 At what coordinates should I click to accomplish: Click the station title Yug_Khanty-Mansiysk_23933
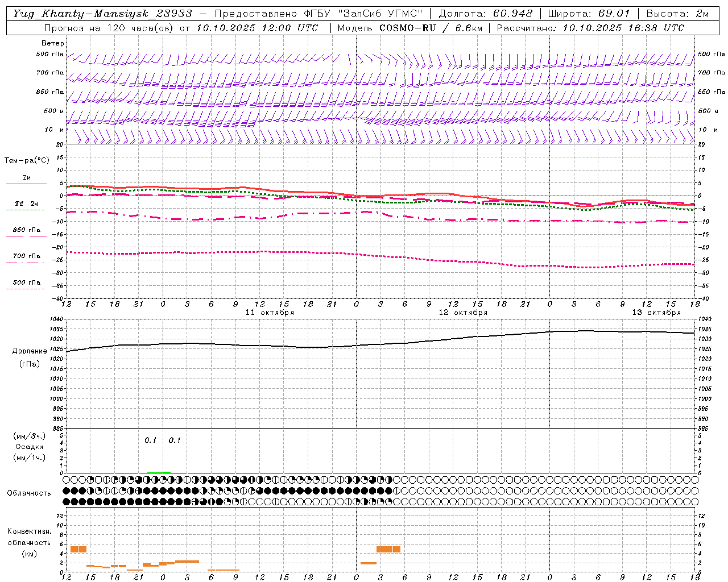[102, 14]
